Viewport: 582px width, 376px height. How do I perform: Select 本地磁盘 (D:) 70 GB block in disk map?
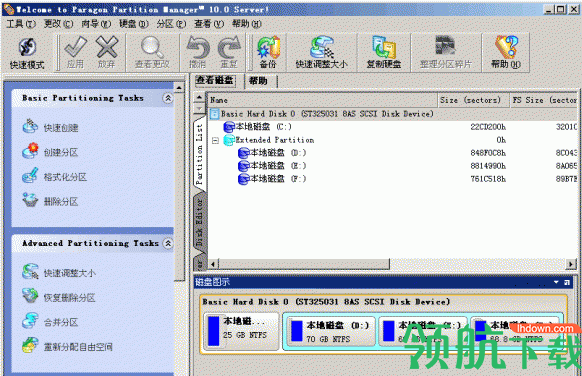[330, 331]
